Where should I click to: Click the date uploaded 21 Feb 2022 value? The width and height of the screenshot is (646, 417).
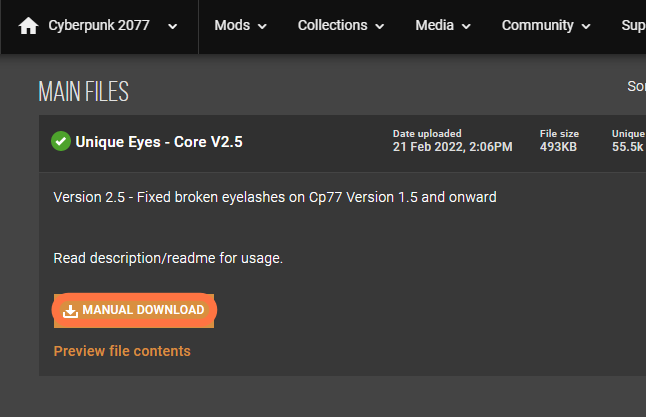coord(452,147)
